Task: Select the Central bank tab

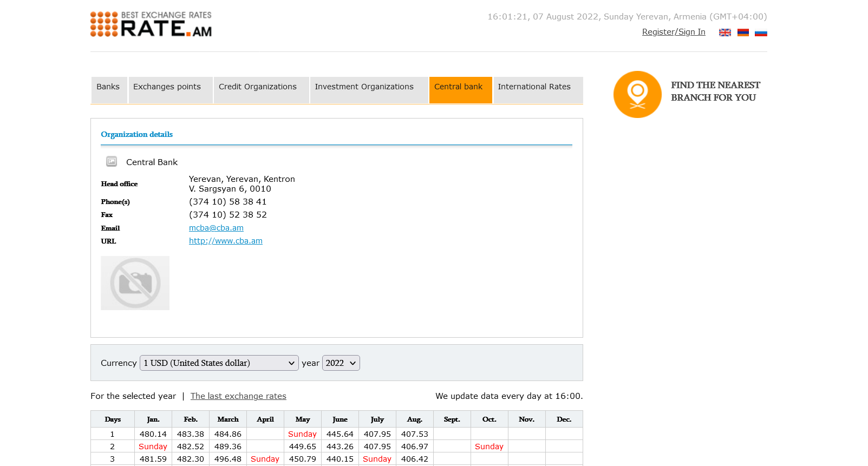Action: 458,87
